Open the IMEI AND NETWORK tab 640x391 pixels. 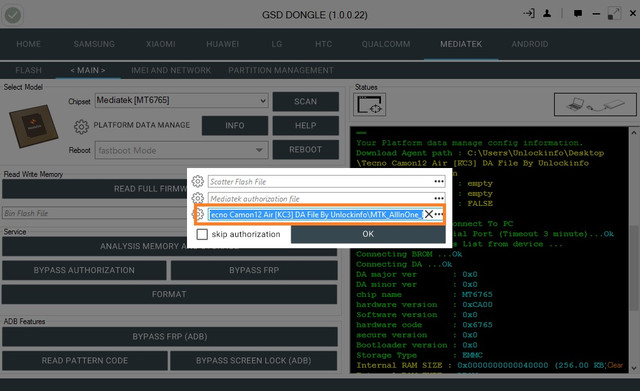click(x=171, y=70)
